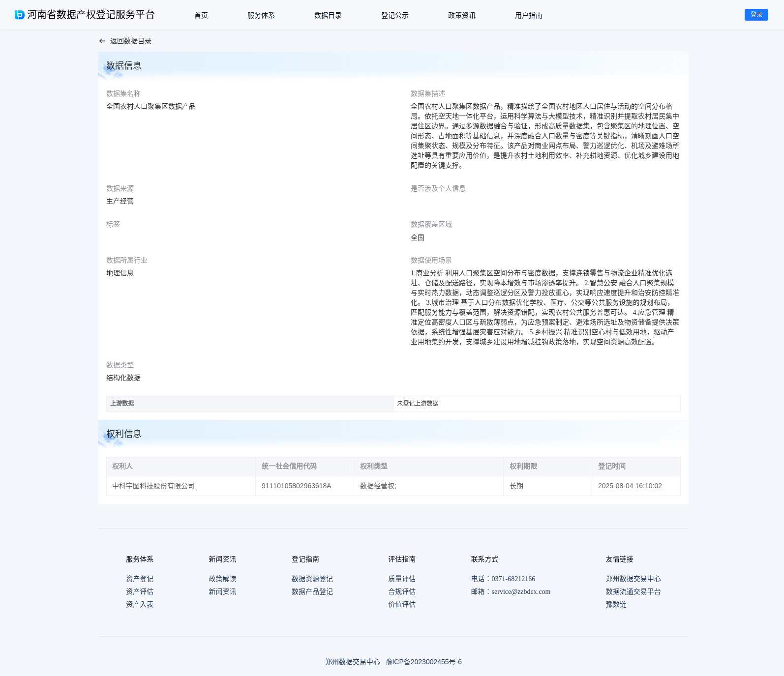Open the 登记公示 nav item

click(395, 15)
